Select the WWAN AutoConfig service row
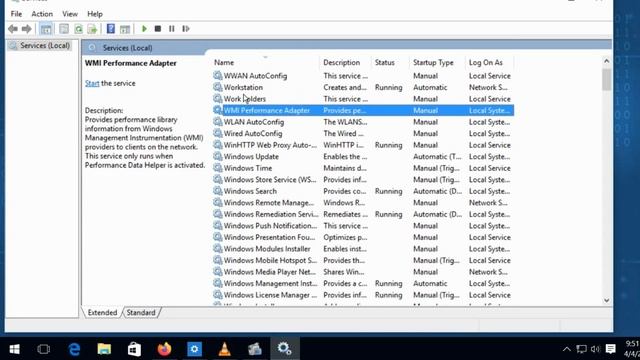The image size is (640, 360). pyautogui.click(x=362, y=76)
